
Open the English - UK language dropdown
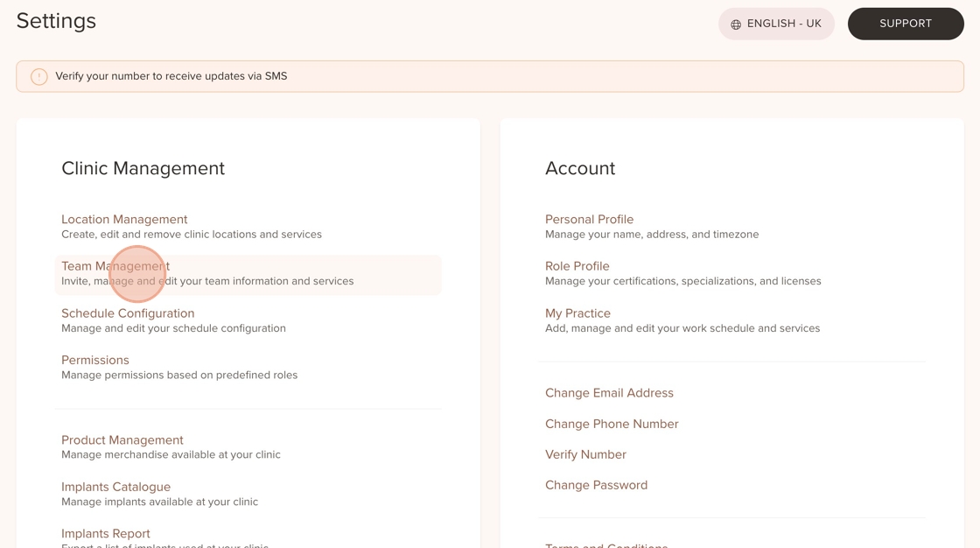(x=776, y=25)
